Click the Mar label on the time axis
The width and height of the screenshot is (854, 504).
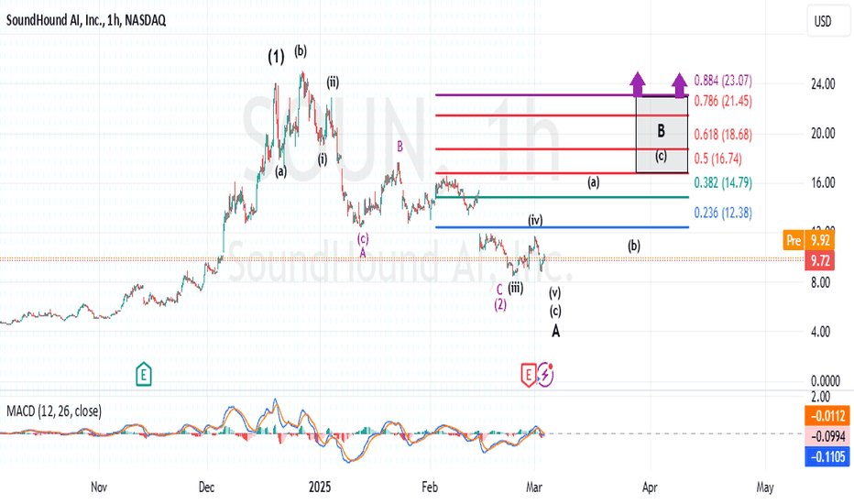pos(533,488)
